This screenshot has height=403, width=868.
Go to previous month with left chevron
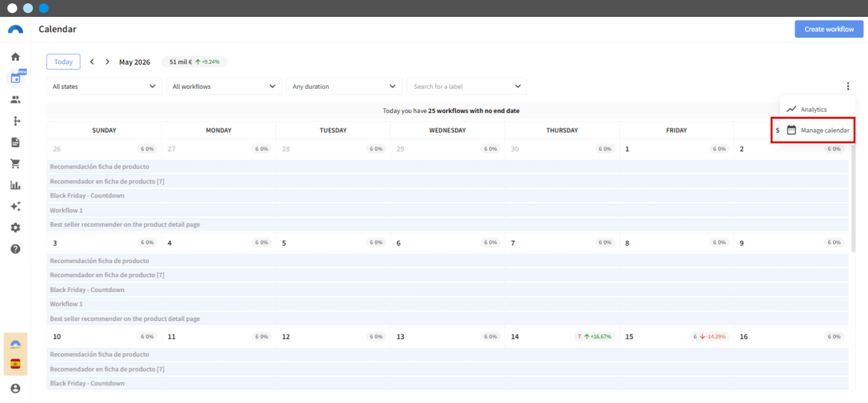[x=92, y=62]
